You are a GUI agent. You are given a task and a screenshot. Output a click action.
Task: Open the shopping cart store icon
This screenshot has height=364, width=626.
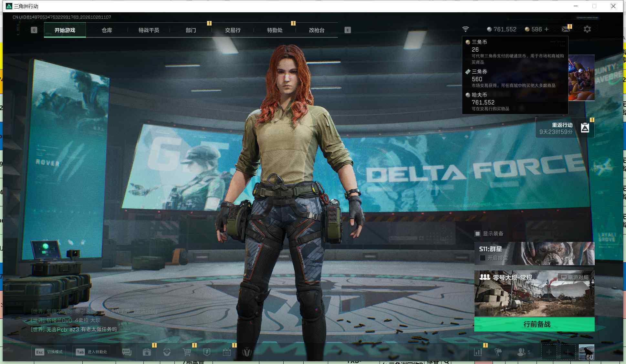[187, 352]
